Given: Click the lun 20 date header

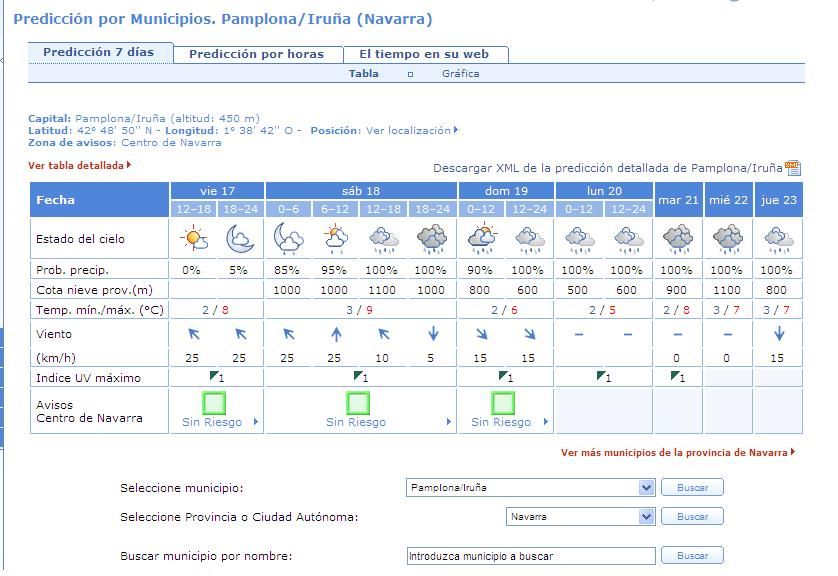Looking at the screenshot, I should click(604, 191).
